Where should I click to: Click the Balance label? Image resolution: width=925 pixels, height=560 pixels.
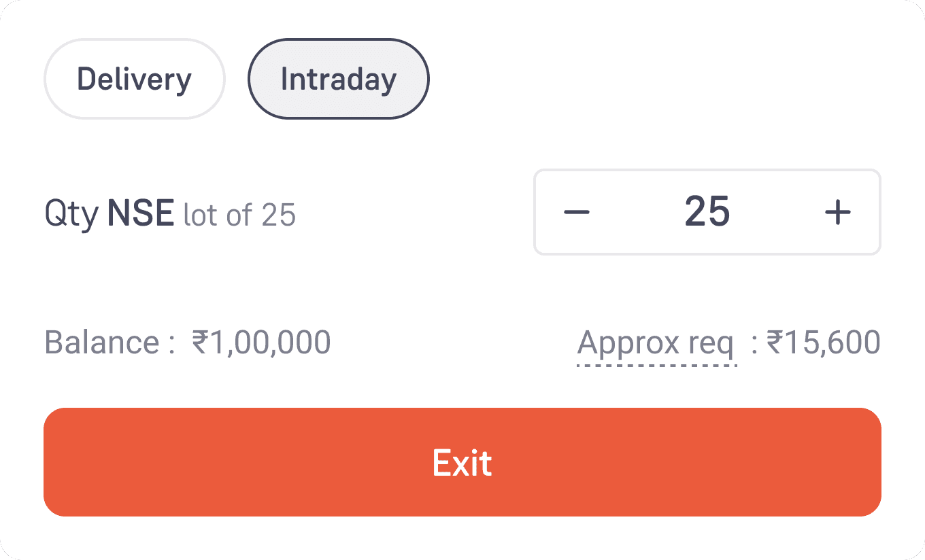pyautogui.click(x=110, y=343)
